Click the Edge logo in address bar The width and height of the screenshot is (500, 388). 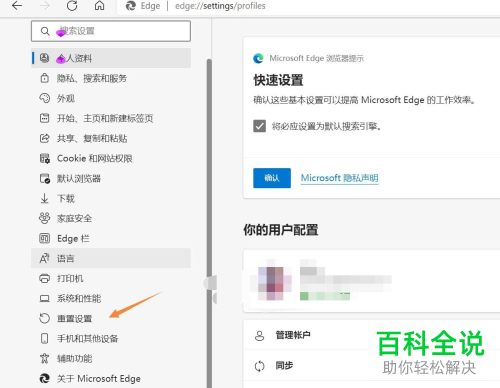pyautogui.click(x=130, y=6)
